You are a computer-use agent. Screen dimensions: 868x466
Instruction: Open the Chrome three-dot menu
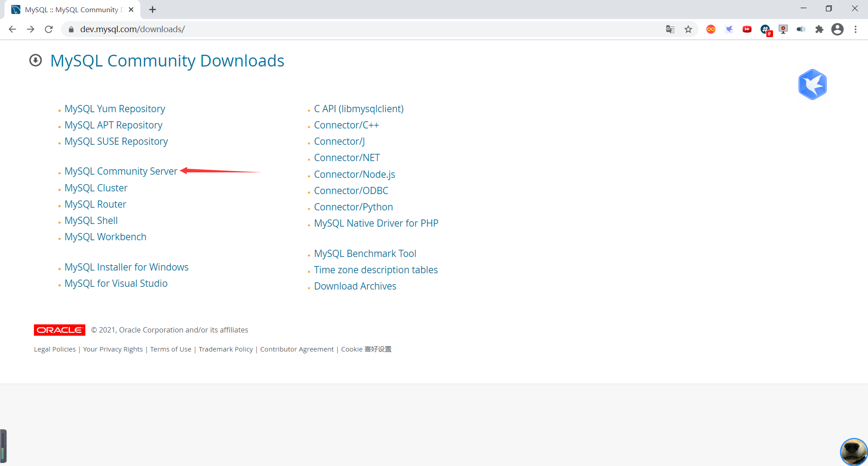pyautogui.click(x=855, y=29)
